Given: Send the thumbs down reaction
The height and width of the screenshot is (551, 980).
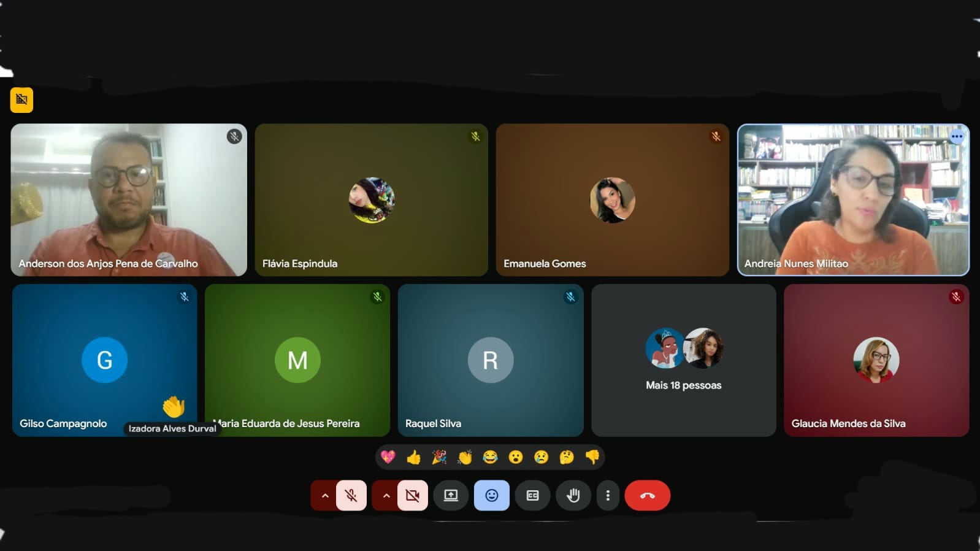Looking at the screenshot, I should pyautogui.click(x=592, y=457).
